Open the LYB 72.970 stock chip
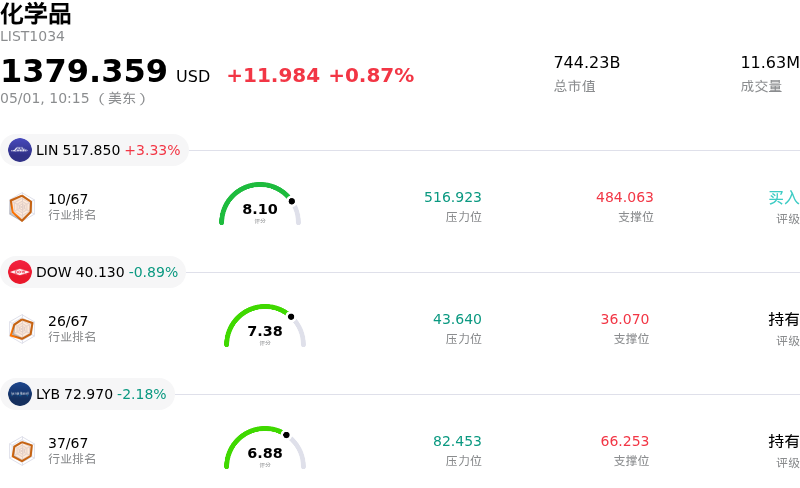The width and height of the screenshot is (800, 488). (x=87, y=394)
